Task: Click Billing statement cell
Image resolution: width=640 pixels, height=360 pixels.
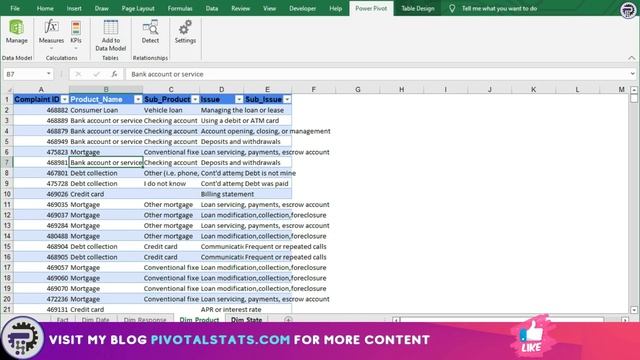Action: click(x=222, y=194)
